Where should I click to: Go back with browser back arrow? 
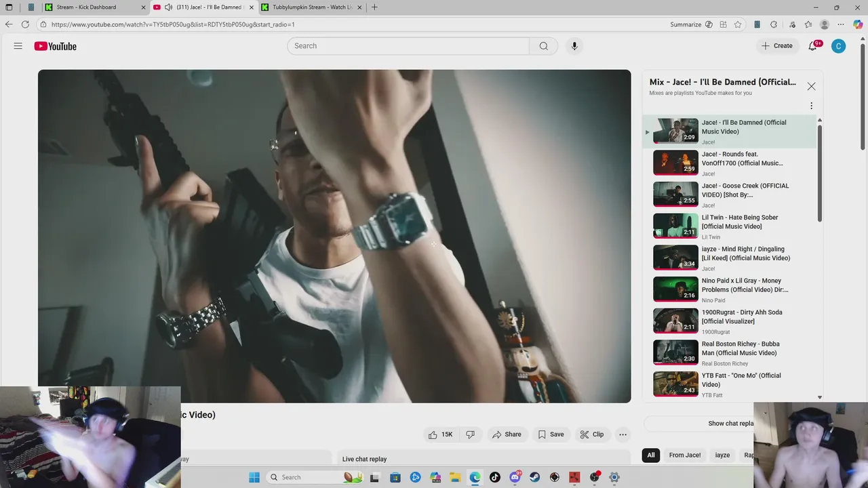coord(9,24)
